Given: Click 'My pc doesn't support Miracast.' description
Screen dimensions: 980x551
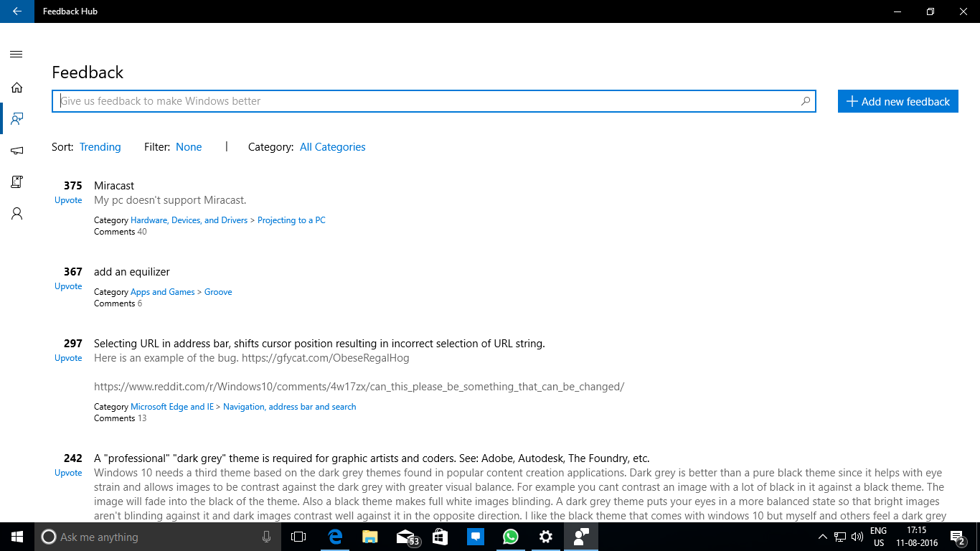Looking at the screenshot, I should click(170, 200).
